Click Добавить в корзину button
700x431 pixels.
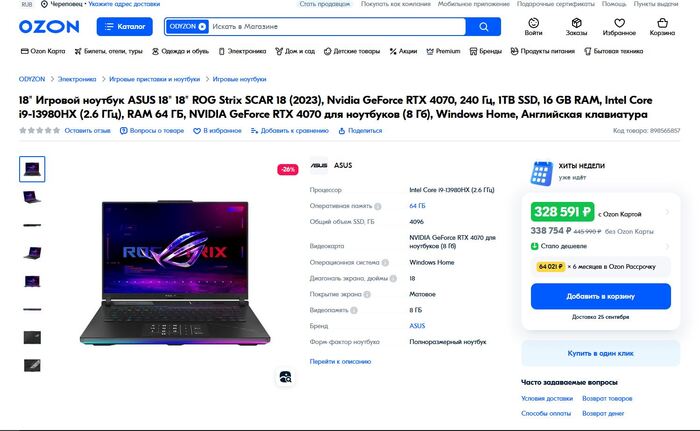[600, 296]
